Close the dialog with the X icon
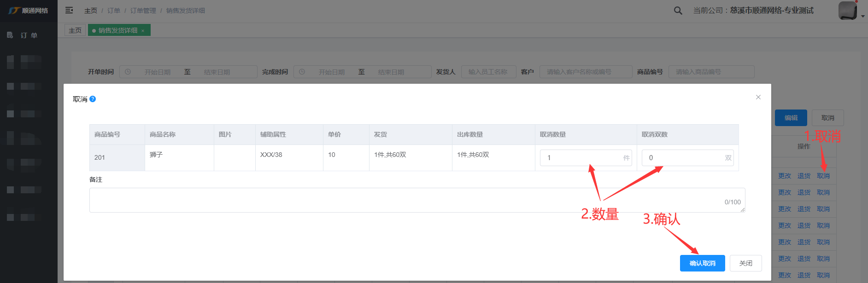This screenshot has height=283, width=868. point(758,97)
